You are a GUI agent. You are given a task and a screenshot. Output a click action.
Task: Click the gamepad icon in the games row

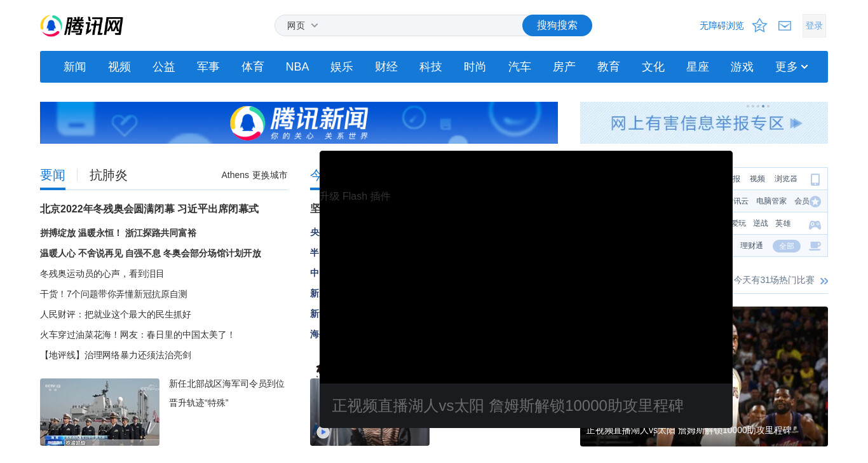click(815, 225)
